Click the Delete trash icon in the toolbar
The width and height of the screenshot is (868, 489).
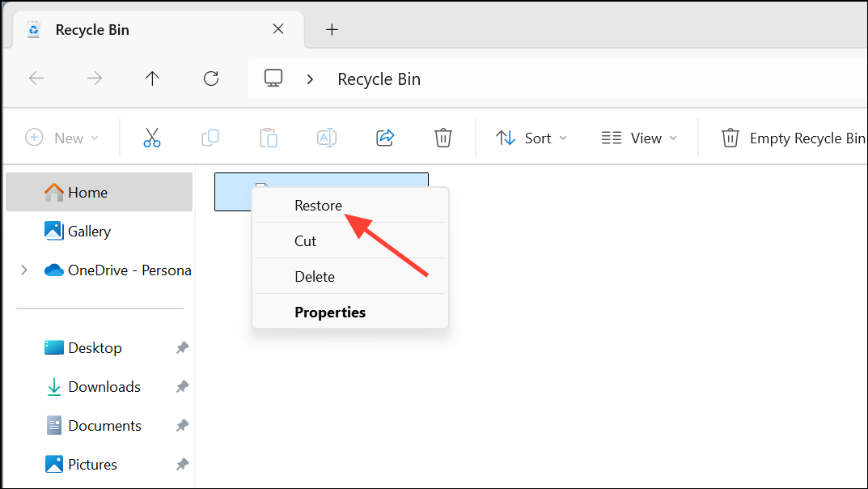(x=442, y=138)
